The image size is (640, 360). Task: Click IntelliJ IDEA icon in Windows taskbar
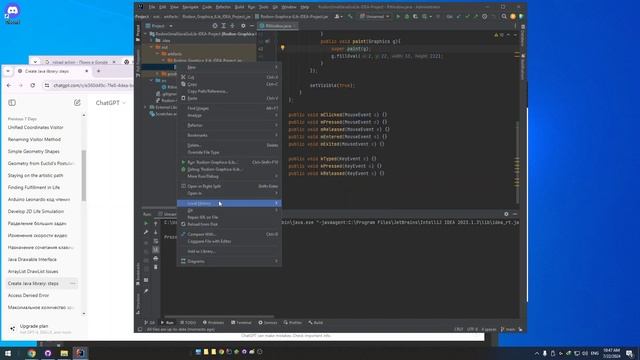tap(80, 353)
